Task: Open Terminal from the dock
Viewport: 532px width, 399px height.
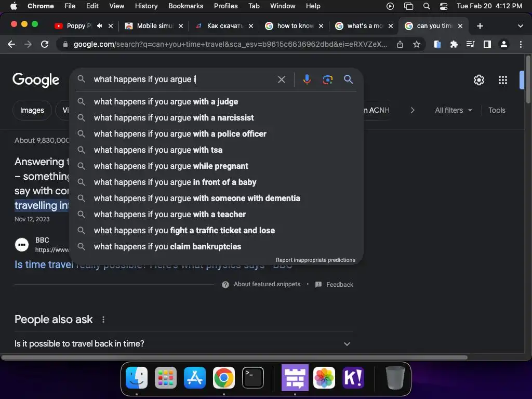Action: (x=253, y=378)
